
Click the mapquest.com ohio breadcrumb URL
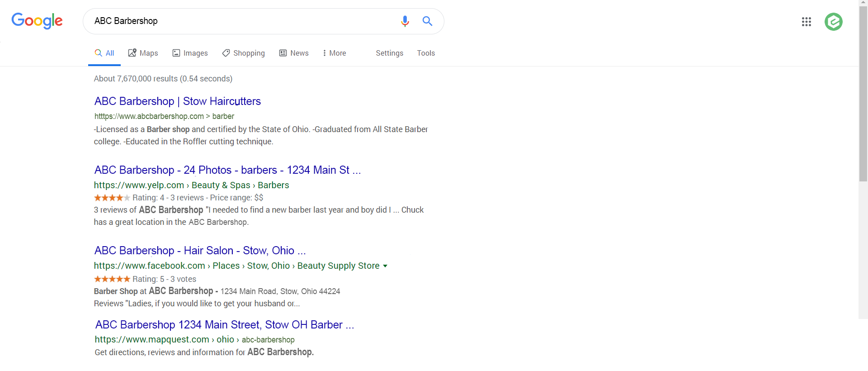coord(194,339)
